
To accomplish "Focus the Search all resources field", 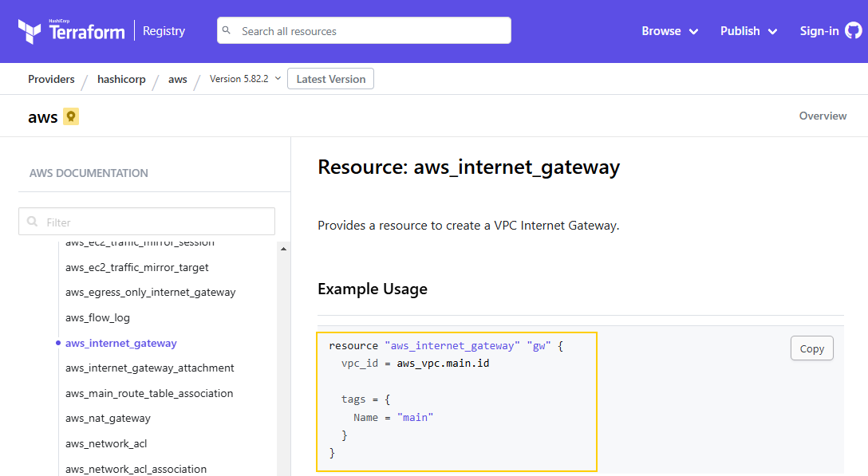I will pos(364,30).
